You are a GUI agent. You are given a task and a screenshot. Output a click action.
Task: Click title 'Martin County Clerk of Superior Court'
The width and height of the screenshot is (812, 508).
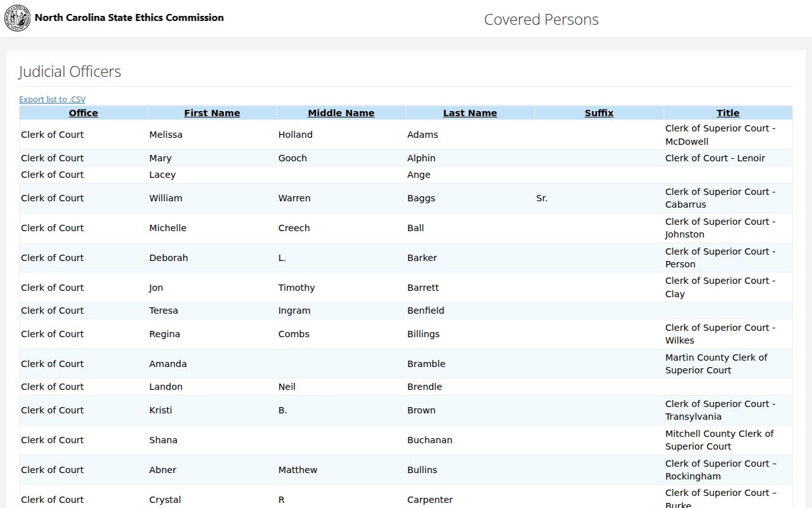(x=716, y=364)
